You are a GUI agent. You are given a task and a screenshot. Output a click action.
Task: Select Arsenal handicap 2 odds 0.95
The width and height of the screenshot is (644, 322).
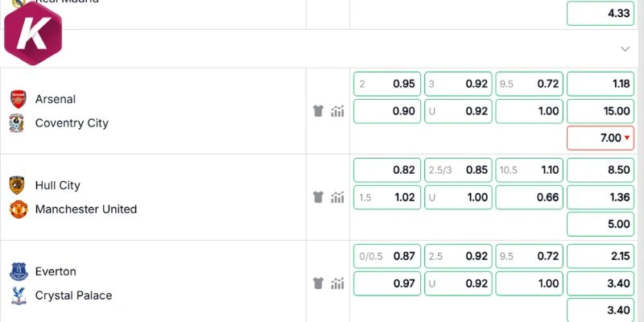pos(387,84)
